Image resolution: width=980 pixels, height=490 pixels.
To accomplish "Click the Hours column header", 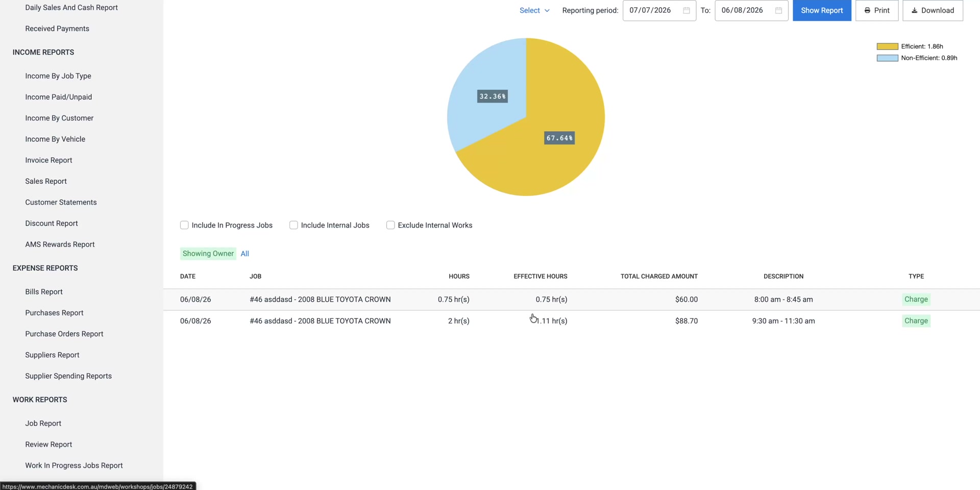I will point(459,277).
